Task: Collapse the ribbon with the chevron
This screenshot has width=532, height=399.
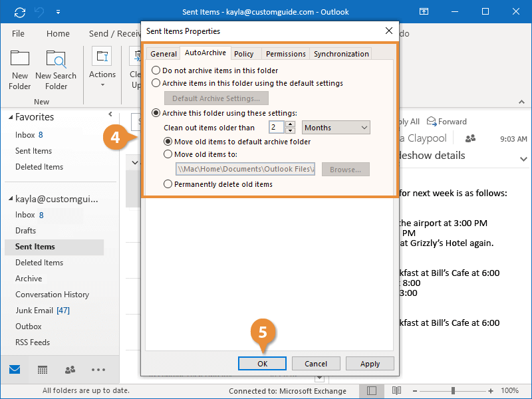Action: [521, 102]
